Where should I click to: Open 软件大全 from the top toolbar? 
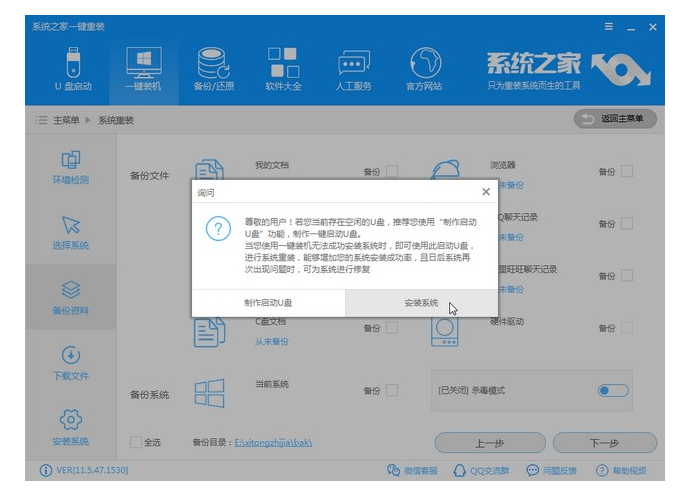tap(283, 68)
